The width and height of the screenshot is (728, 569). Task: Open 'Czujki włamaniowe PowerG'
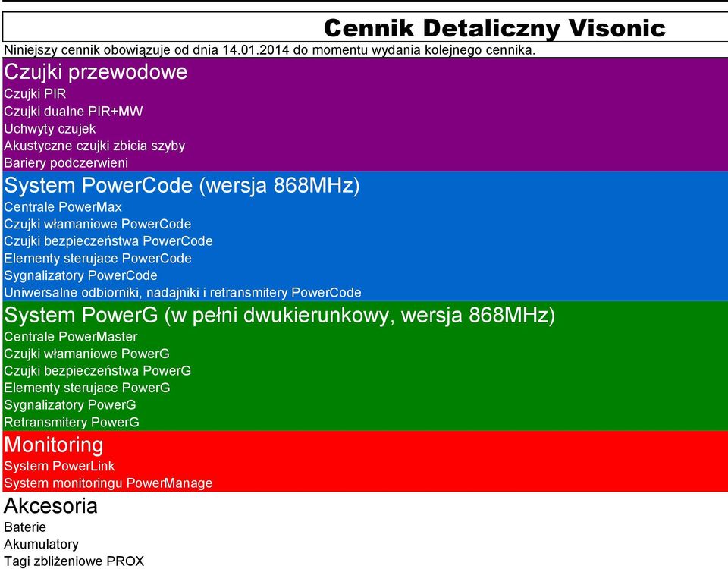(86, 354)
